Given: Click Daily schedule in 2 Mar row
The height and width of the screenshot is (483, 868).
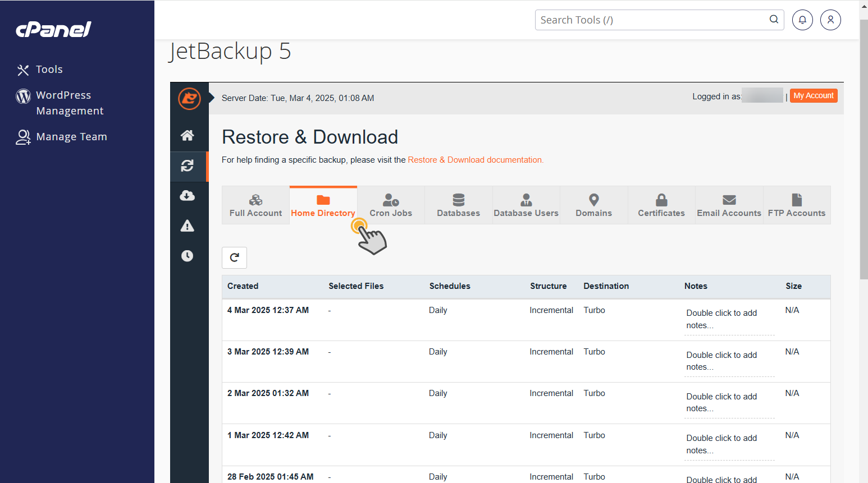Looking at the screenshot, I should point(438,393).
